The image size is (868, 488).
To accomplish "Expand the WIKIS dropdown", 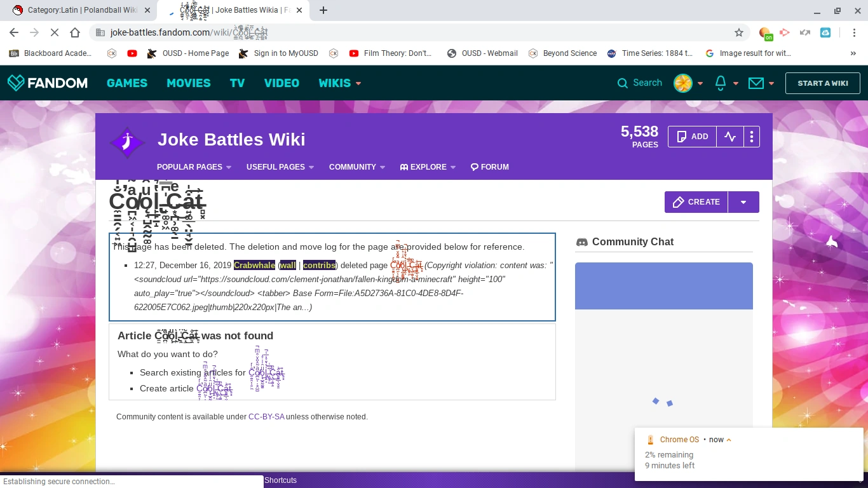I will [x=339, y=83].
